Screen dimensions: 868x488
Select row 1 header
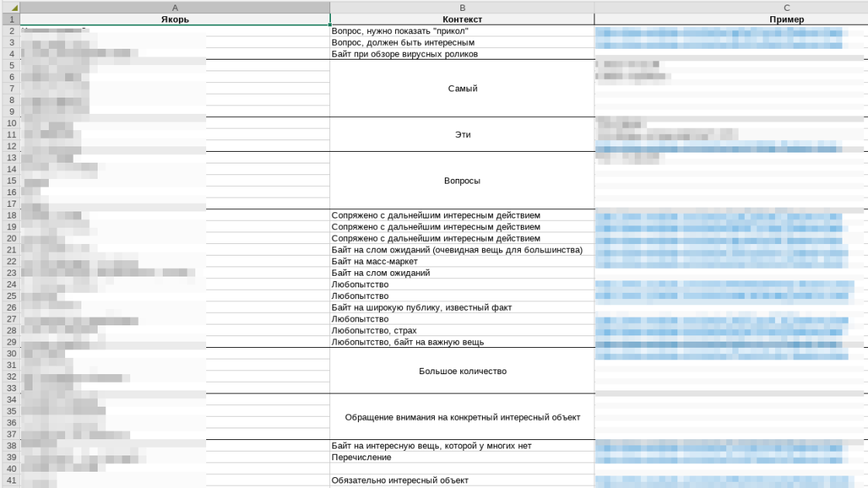[x=11, y=19]
